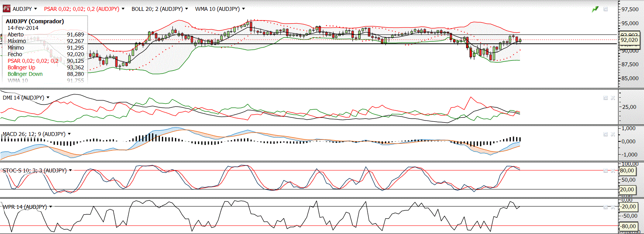Click the red PSAR 0,02 indicator label

click(x=82, y=9)
